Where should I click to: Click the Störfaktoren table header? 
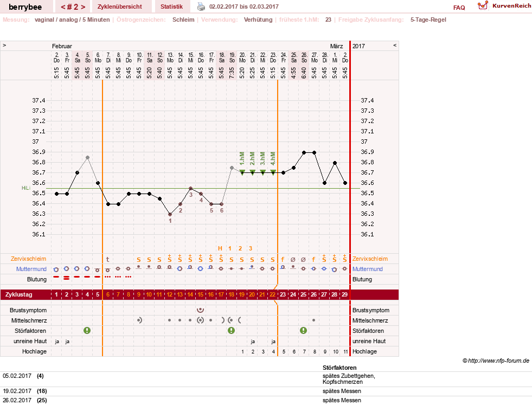point(339,368)
